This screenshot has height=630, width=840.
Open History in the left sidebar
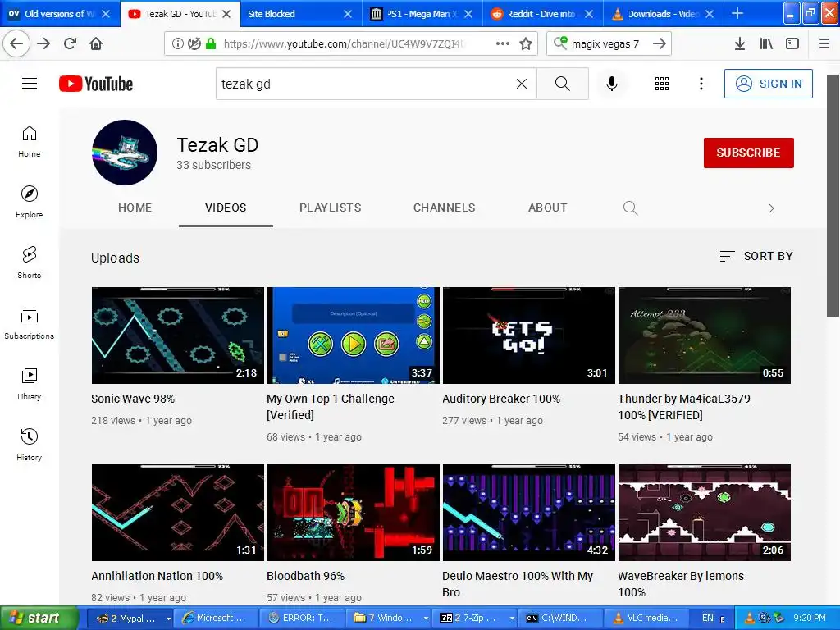tap(30, 445)
